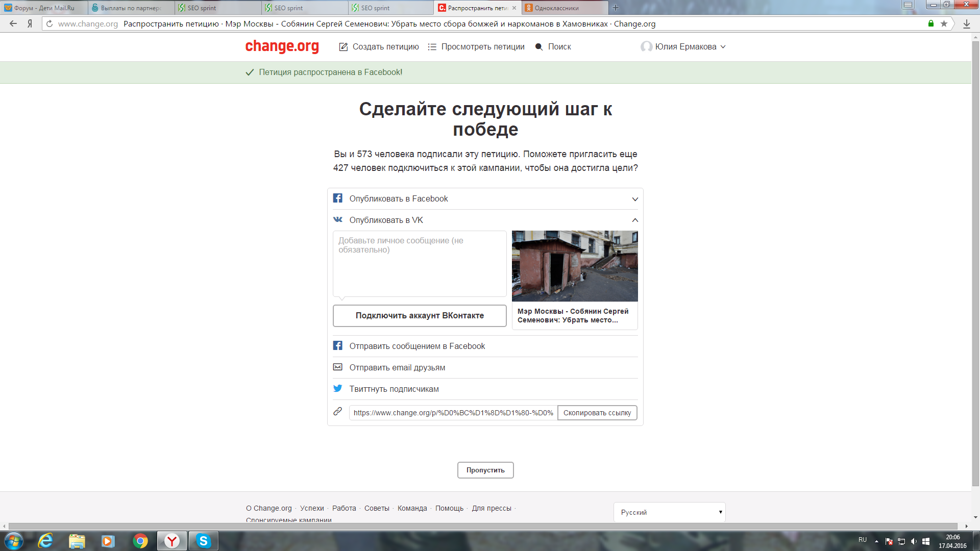The width and height of the screenshot is (980, 551).
Task: Click the browser reload icon
Action: [x=50, y=23]
